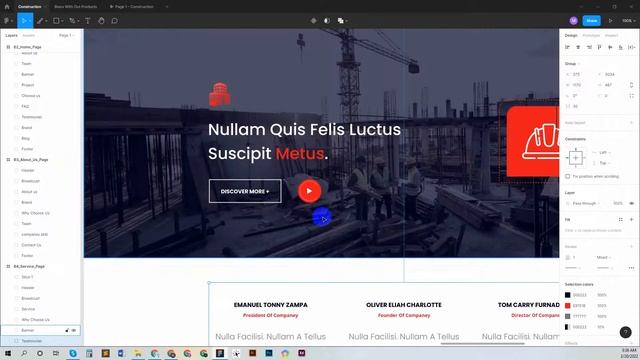Select the Hand tool

click(x=101, y=20)
